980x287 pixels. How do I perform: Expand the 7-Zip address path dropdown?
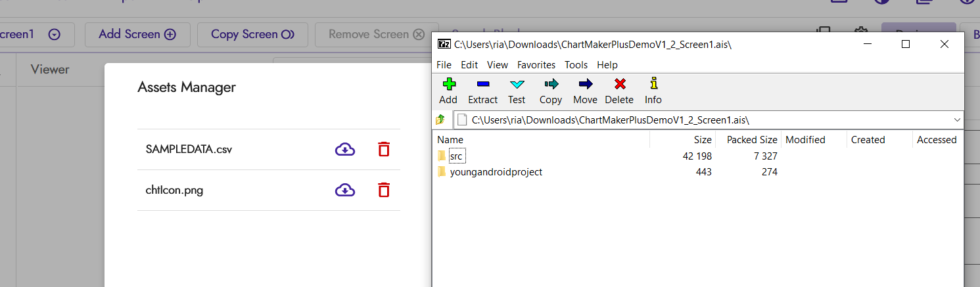point(956,120)
